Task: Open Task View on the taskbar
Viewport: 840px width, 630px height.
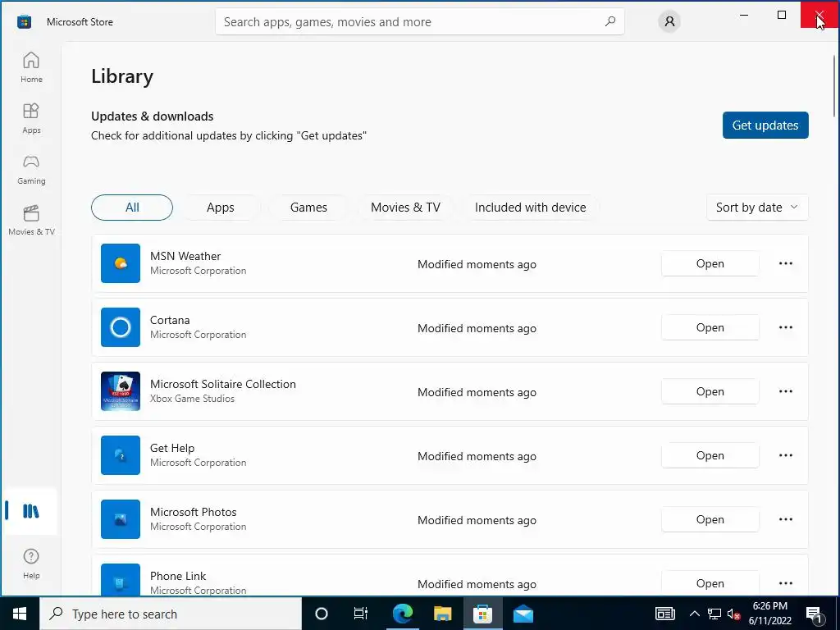Action: [361, 614]
